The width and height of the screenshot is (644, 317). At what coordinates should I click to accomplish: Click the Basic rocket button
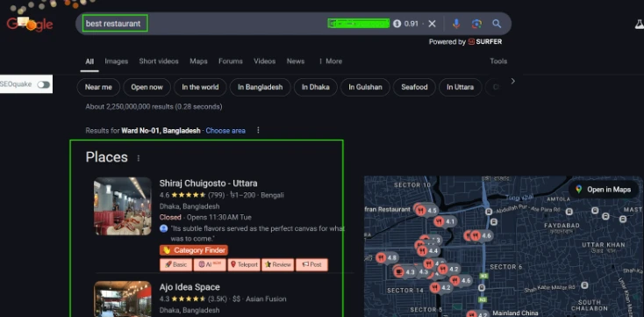pos(175,265)
